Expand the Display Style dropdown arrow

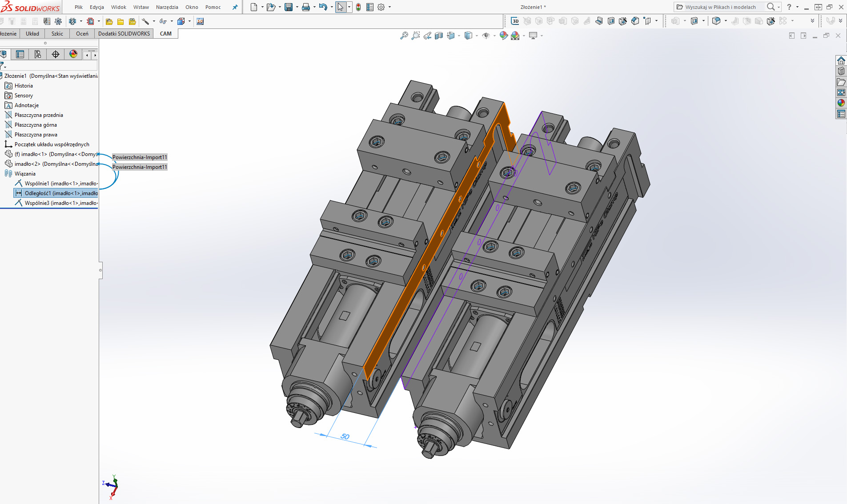coord(477,36)
